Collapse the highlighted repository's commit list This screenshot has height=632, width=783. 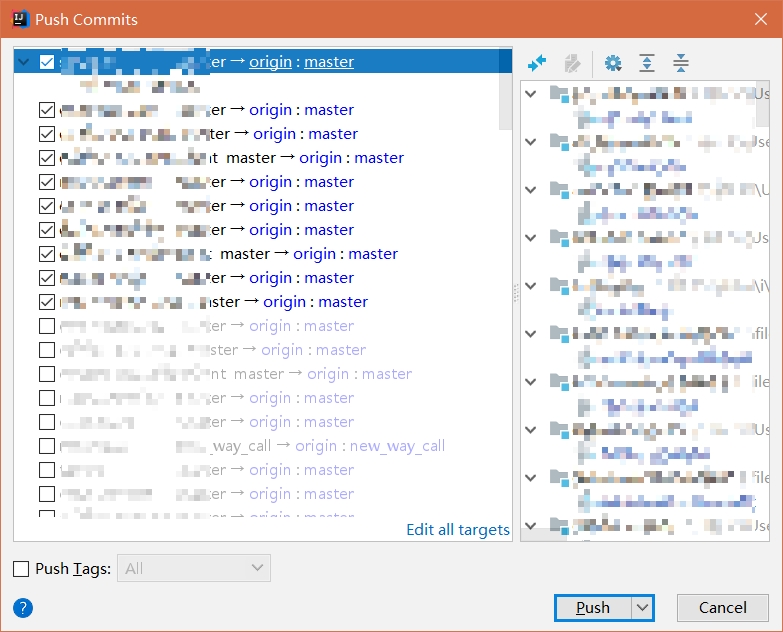pos(25,62)
